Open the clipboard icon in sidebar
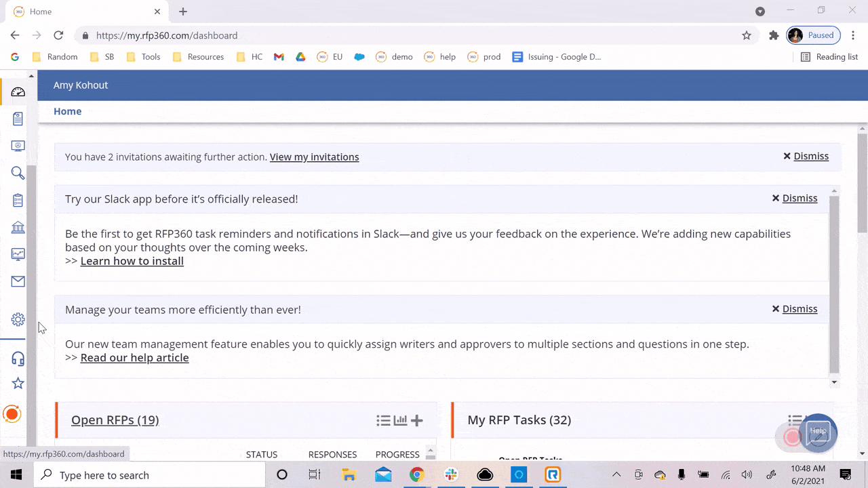 click(x=18, y=200)
